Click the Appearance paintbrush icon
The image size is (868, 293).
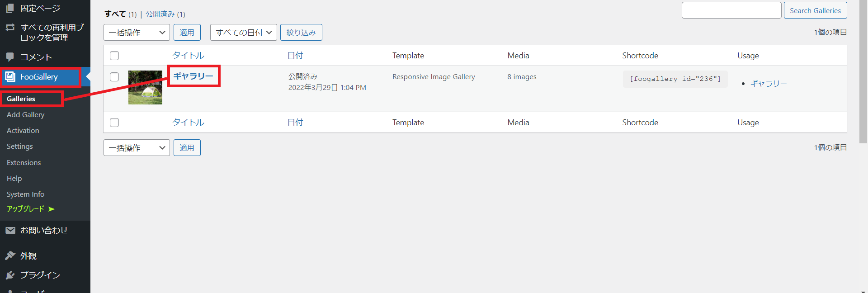tap(10, 256)
